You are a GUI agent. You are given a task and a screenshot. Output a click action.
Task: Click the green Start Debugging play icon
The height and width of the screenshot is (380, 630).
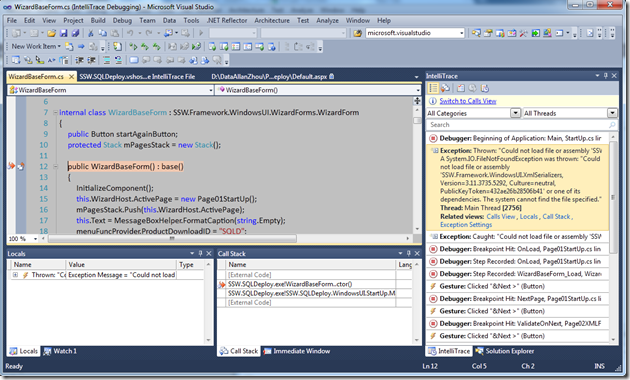[201, 33]
